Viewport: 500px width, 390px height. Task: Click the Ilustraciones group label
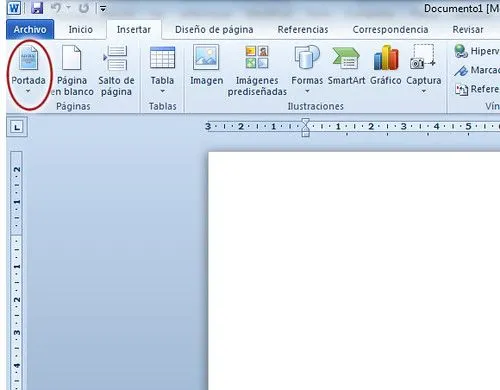[x=315, y=106]
